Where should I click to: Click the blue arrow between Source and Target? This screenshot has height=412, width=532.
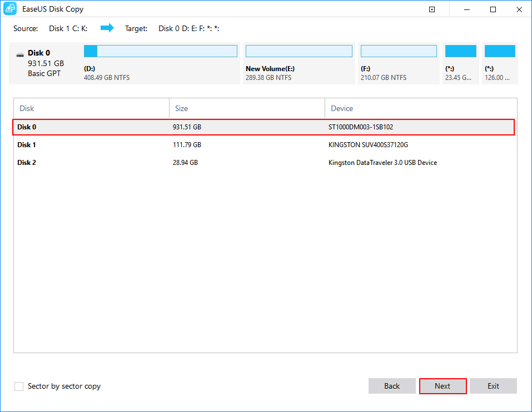coord(109,28)
